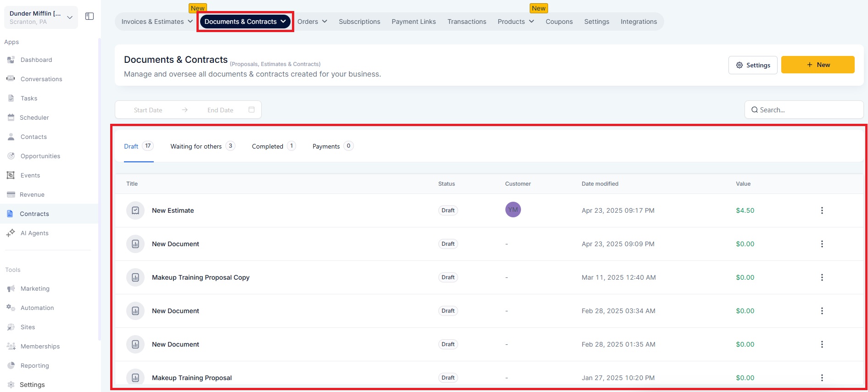Click the Makeup Training Proposal Copy document icon

135,277
